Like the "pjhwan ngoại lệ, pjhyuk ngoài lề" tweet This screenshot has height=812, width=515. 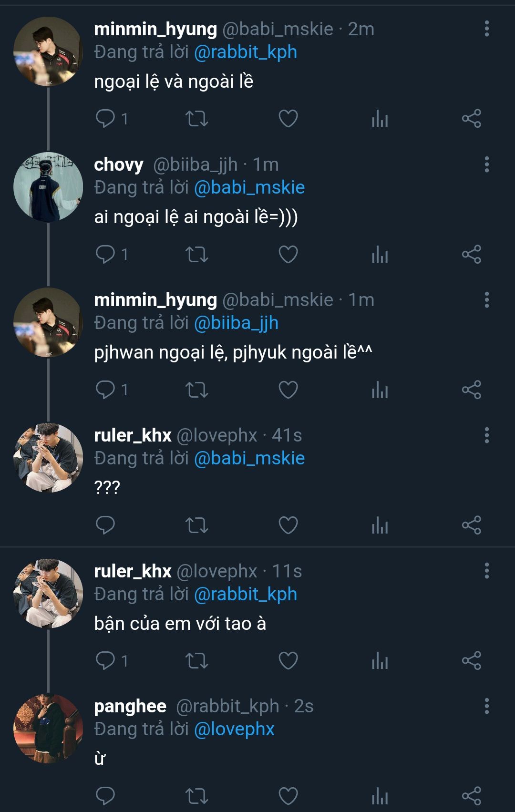[288, 390]
